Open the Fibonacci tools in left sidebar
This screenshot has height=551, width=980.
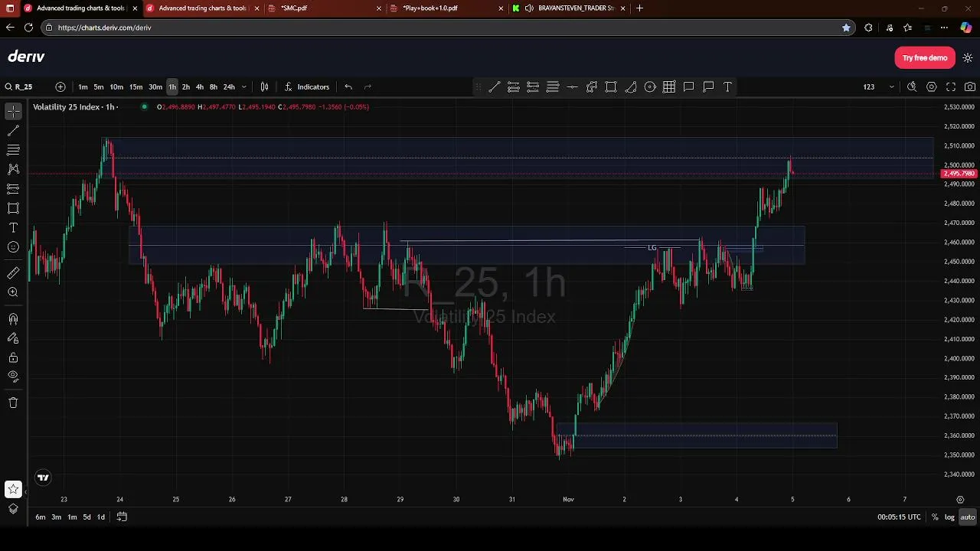click(13, 150)
